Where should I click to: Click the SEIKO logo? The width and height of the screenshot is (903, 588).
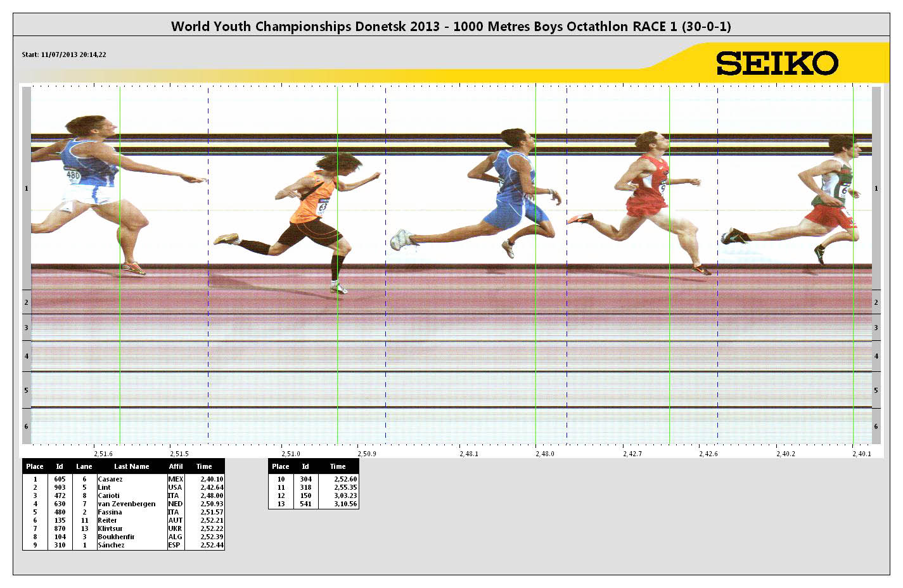(777, 63)
